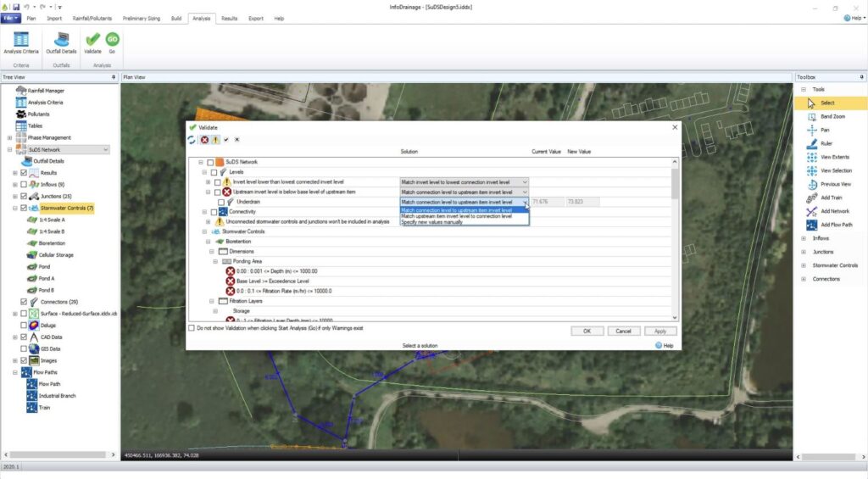Click Help at top-right of window

(x=854, y=19)
